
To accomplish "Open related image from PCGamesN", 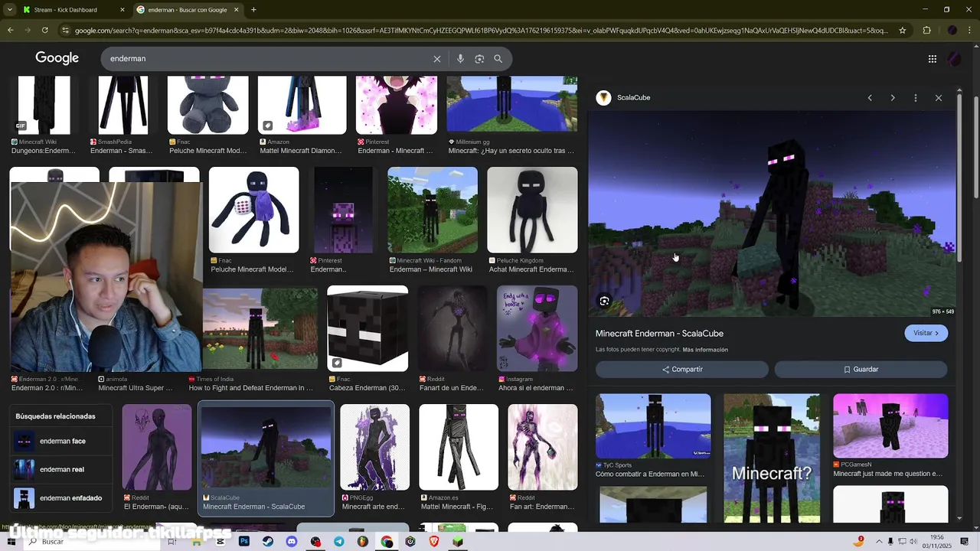I will [890, 426].
